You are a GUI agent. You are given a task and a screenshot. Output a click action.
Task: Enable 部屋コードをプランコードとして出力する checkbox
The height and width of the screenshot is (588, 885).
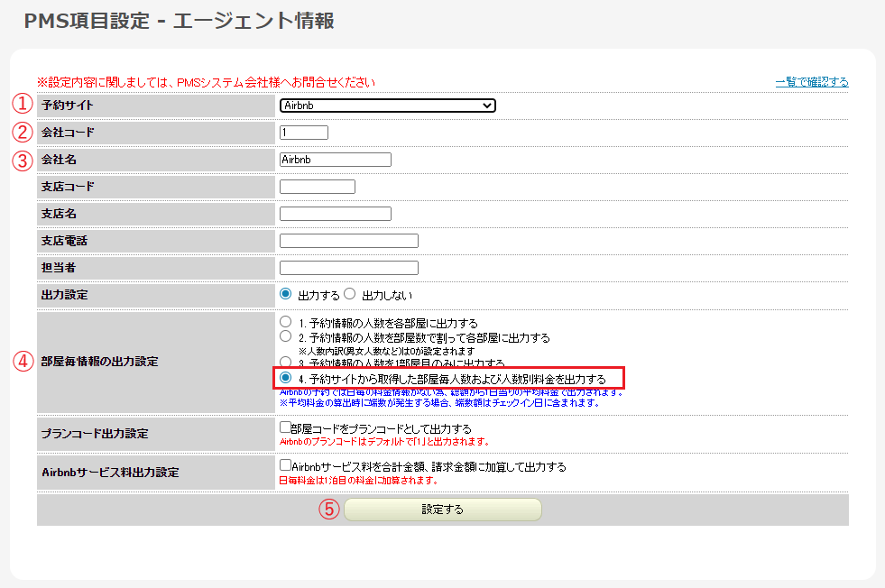[285, 427]
